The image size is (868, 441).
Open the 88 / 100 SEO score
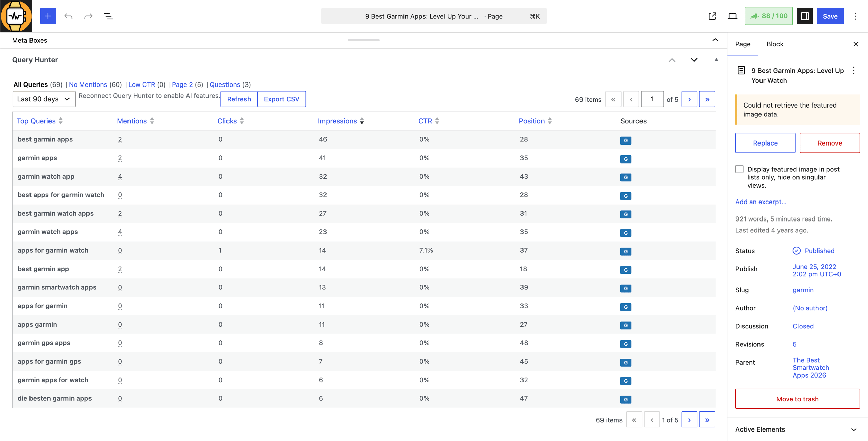click(x=768, y=16)
